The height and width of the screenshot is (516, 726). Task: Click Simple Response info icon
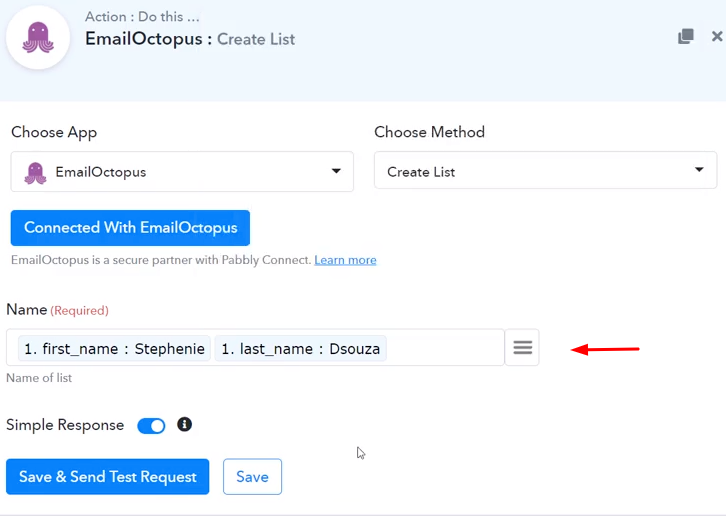click(184, 424)
